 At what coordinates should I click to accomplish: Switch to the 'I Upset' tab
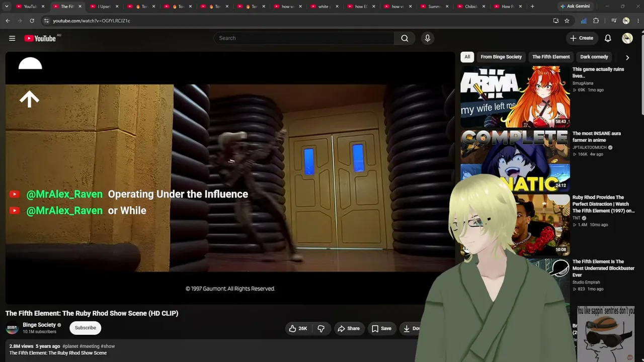(x=104, y=7)
